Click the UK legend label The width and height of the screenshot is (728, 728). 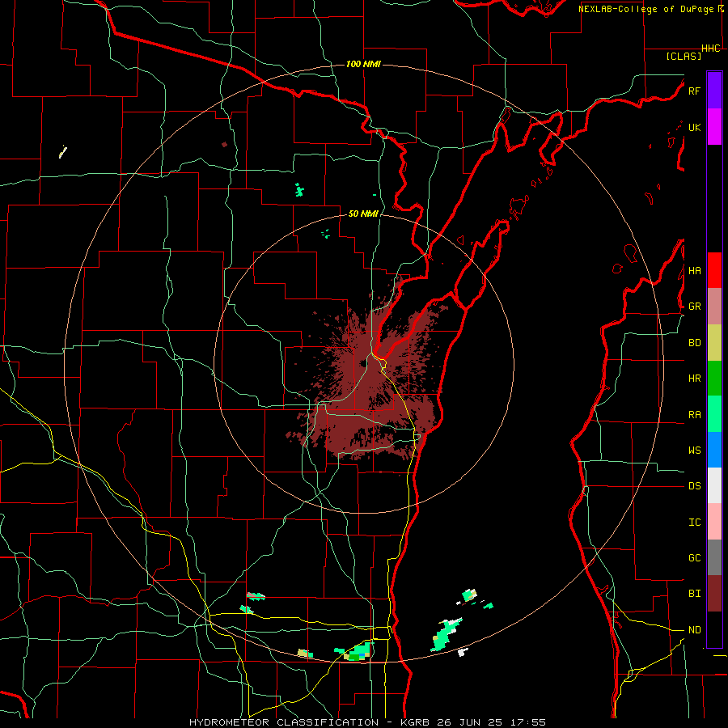point(694,127)
